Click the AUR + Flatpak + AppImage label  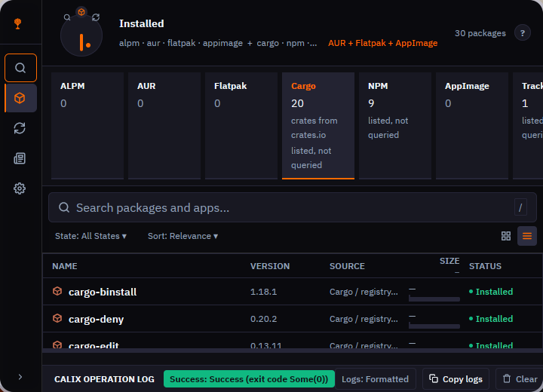(382, 43)
